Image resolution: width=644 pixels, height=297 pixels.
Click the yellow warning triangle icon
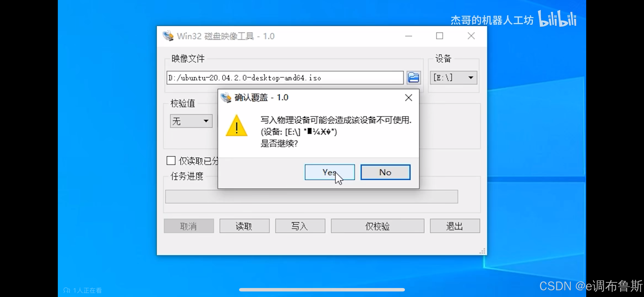coord(236,125)
